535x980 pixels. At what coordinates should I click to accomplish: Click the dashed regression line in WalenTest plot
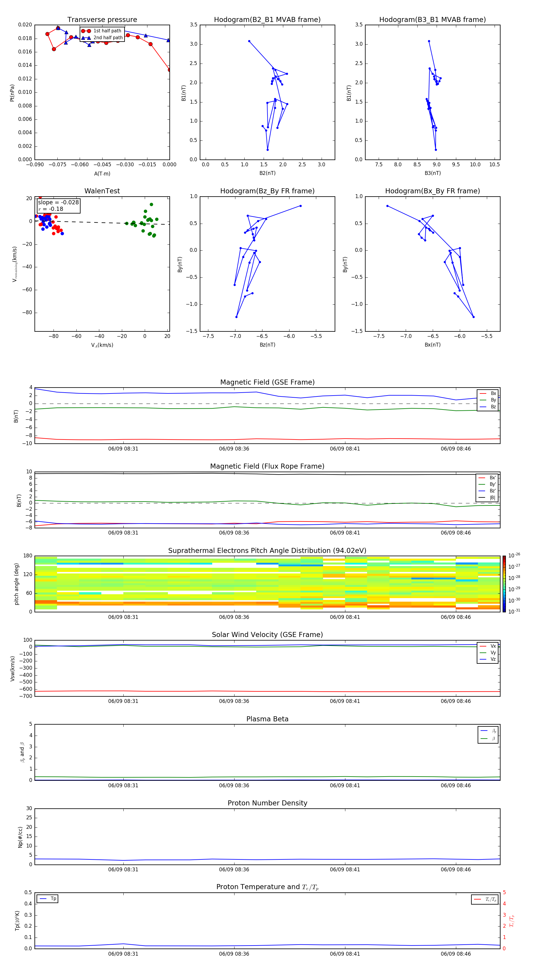(x=102, y=222)
